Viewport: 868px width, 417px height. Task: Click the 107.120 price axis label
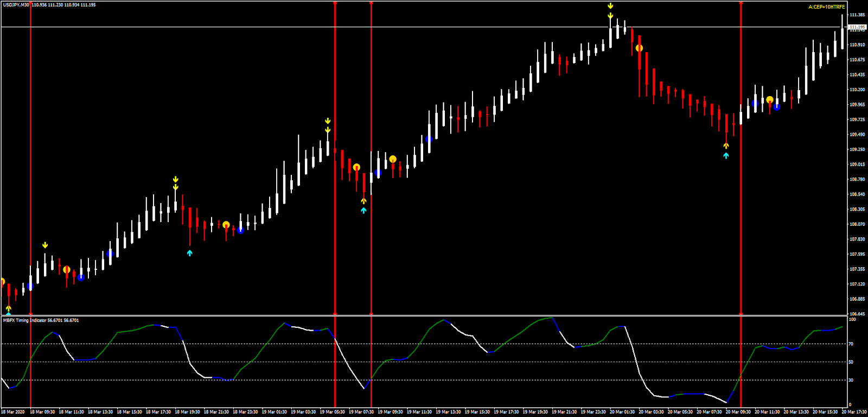(x=857, y=284)
